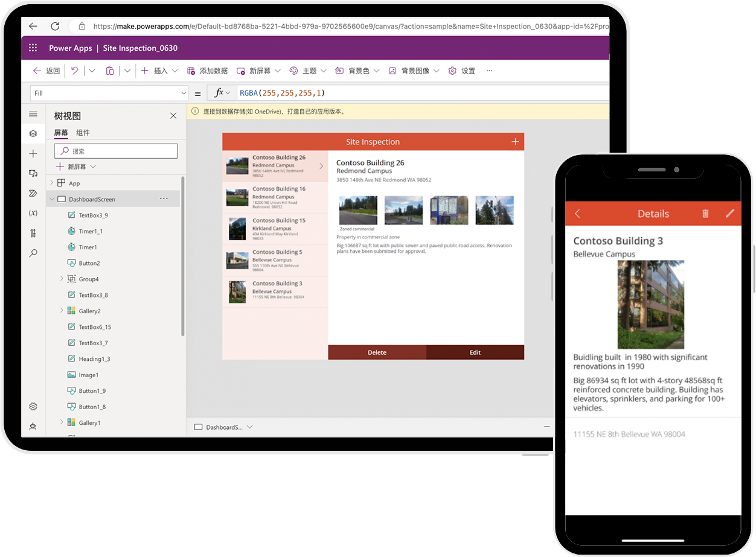
Task: Open settings gear in left rail
Action: pos(33,406)
